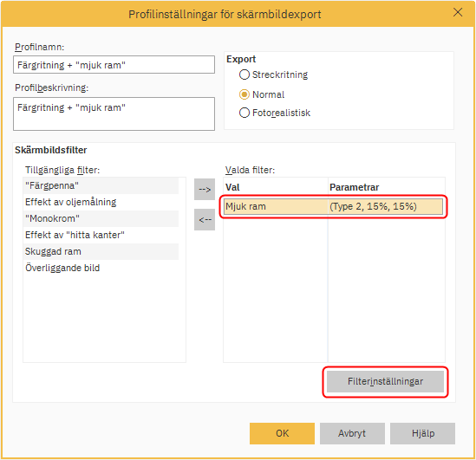The image size is (476, 460).
Task: Select "Monokrom" filter in the list
Action: pyautogui.click(x=101, y=218)
